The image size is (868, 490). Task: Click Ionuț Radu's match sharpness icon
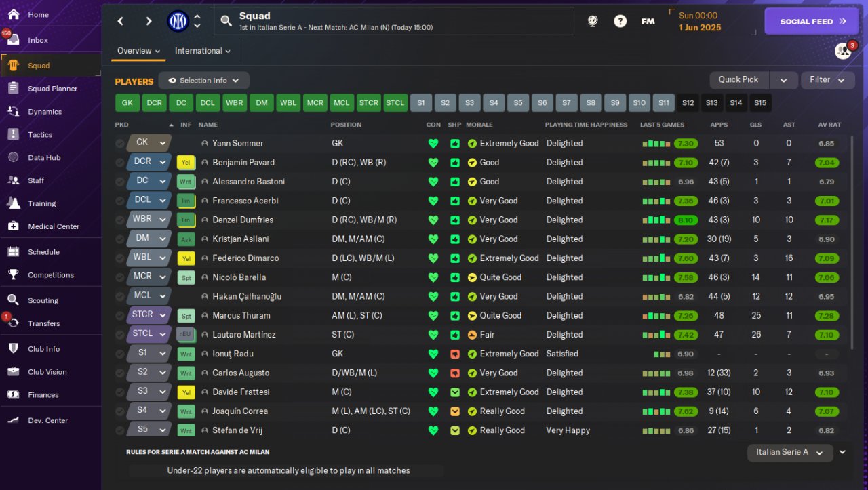point(454,354)
